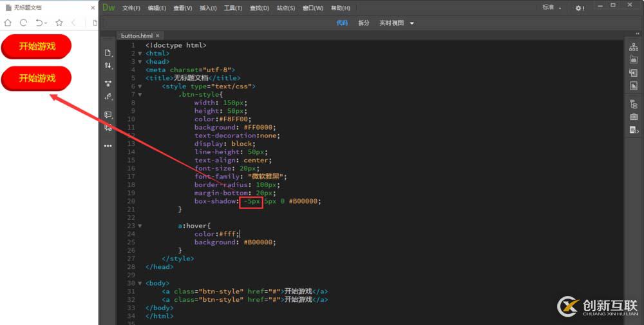Open the DOM panel icon in right dock
Viewport: 644px width, 325px height.
(x=634, y=104)
